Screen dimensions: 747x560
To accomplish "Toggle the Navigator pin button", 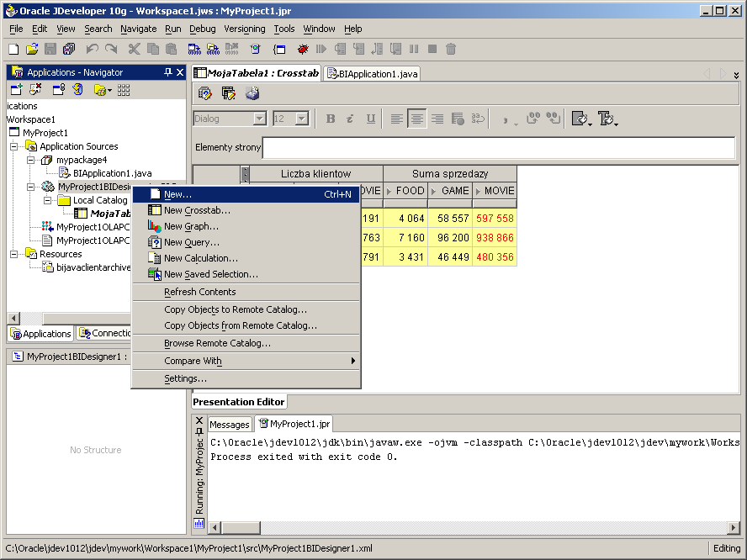I will (x=167, y=72).
